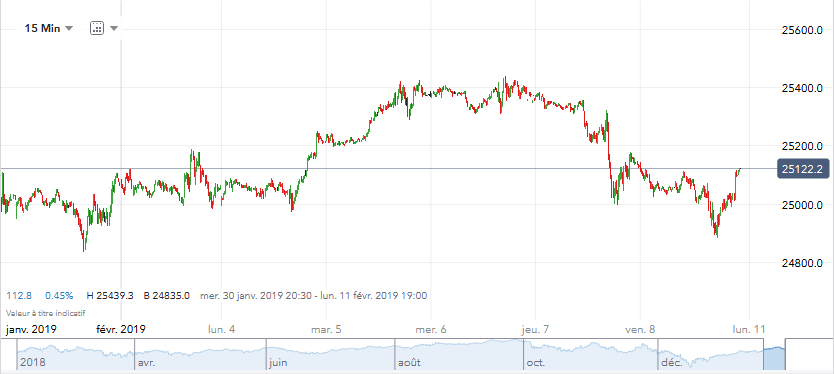834x374 pixels.
Task: Click the mer. 6 time axis label
Action: pos(432,329)
